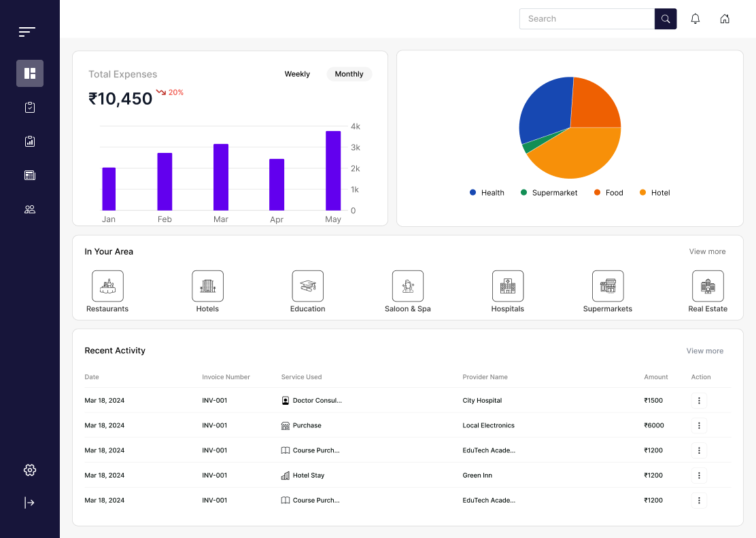Click the newspaper invoices icon in sidebar
This screenshot has height=538, width=756.
29,175
